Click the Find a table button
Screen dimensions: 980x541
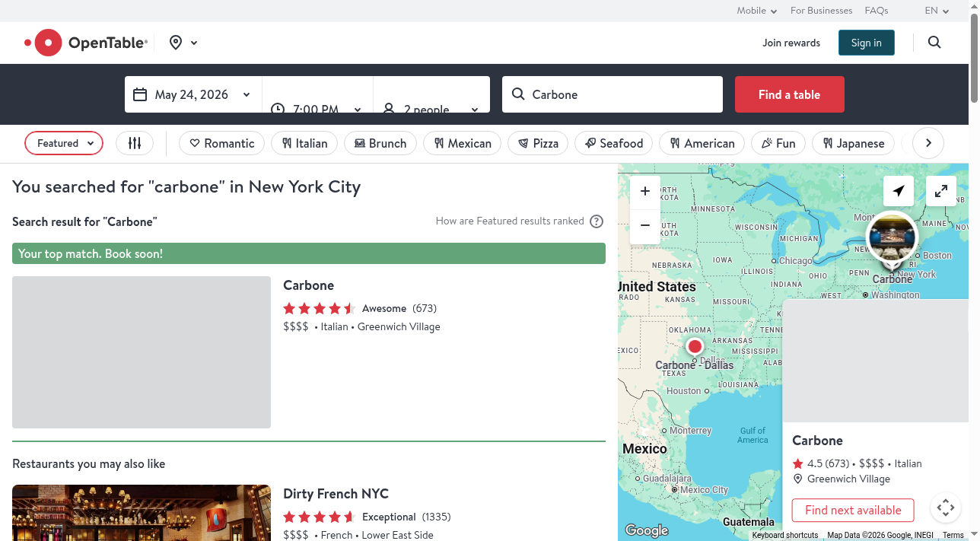(x=789, y=94)
